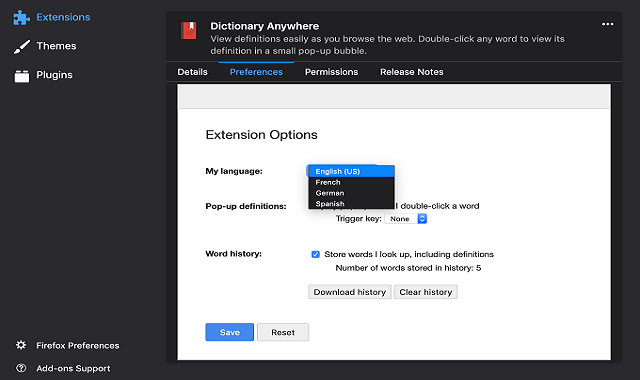Click the 'Word history:' label
Screen dimensions: 640x380
(233, 253)
